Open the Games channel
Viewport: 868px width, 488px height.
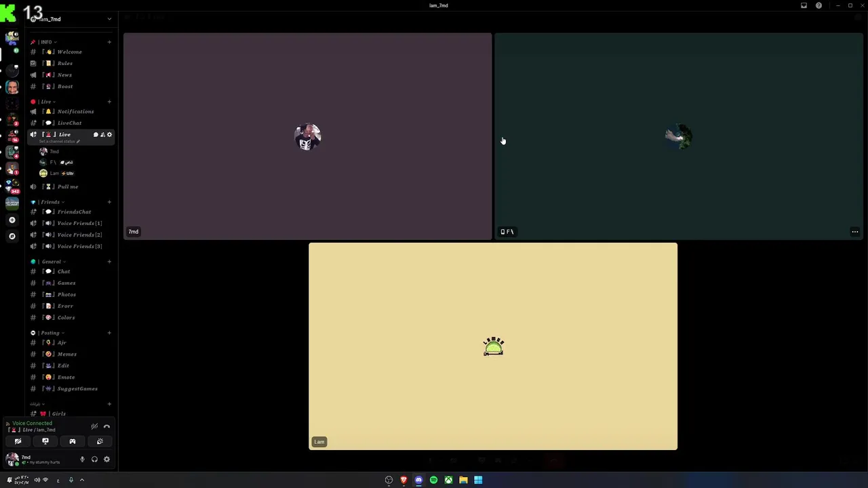tap(71, 283)
